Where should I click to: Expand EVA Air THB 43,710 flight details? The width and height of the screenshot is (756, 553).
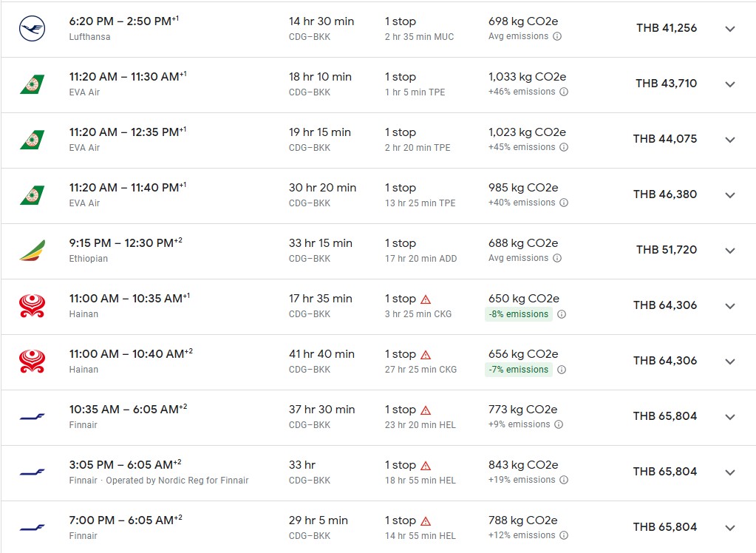tap(730, 84)
